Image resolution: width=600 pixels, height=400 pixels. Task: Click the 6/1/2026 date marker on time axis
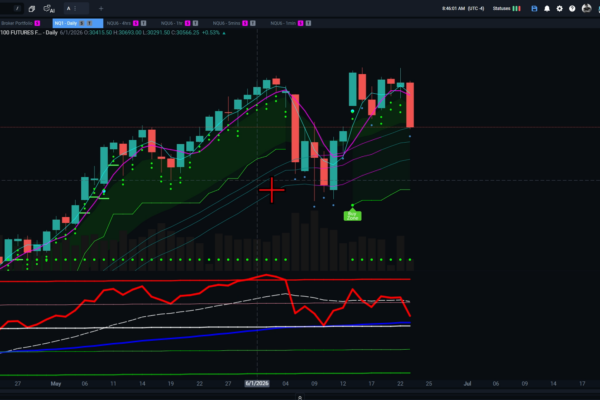pyautogui.click(x=257, y=384)
